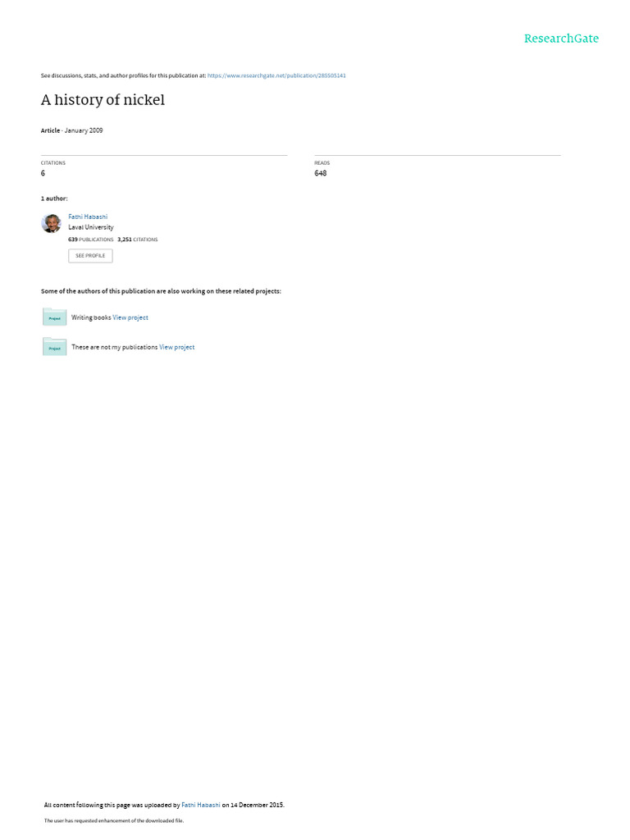Screen dimensions: 630x840
Task: Click the 'These are not my publications' project icon
Action: tap(54, 347)
